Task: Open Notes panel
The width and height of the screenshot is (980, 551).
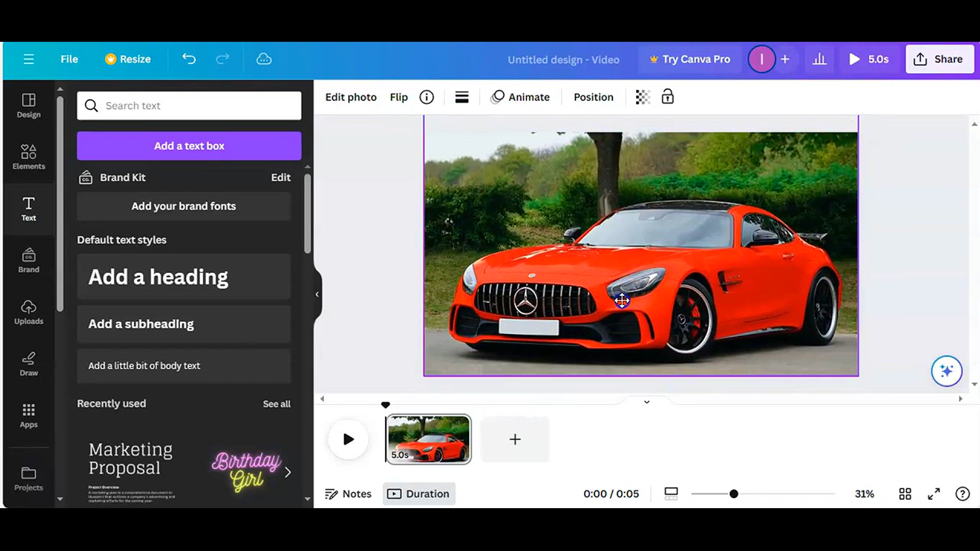Action: pyautogui.click(x=348, y=494)
